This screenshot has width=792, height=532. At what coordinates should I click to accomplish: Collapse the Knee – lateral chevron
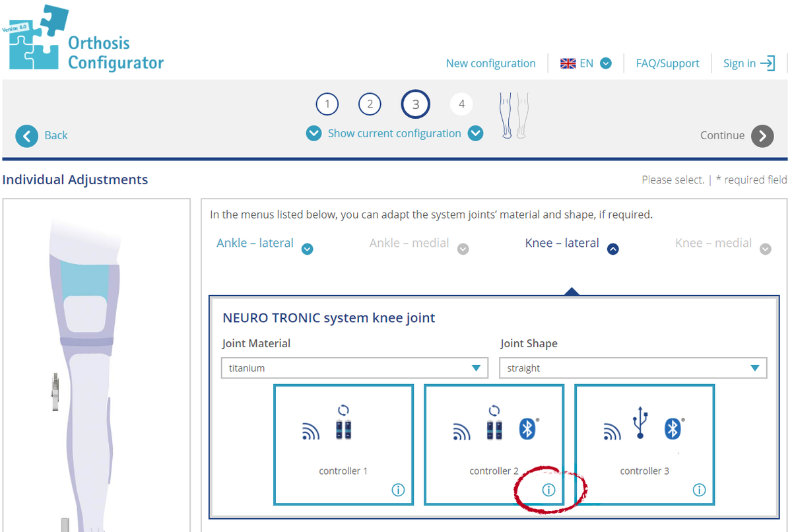612,249
